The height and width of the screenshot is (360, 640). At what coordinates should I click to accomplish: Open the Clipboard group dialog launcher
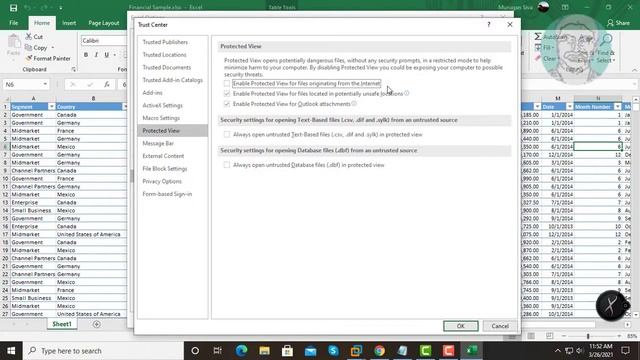(x=73, y=69)
